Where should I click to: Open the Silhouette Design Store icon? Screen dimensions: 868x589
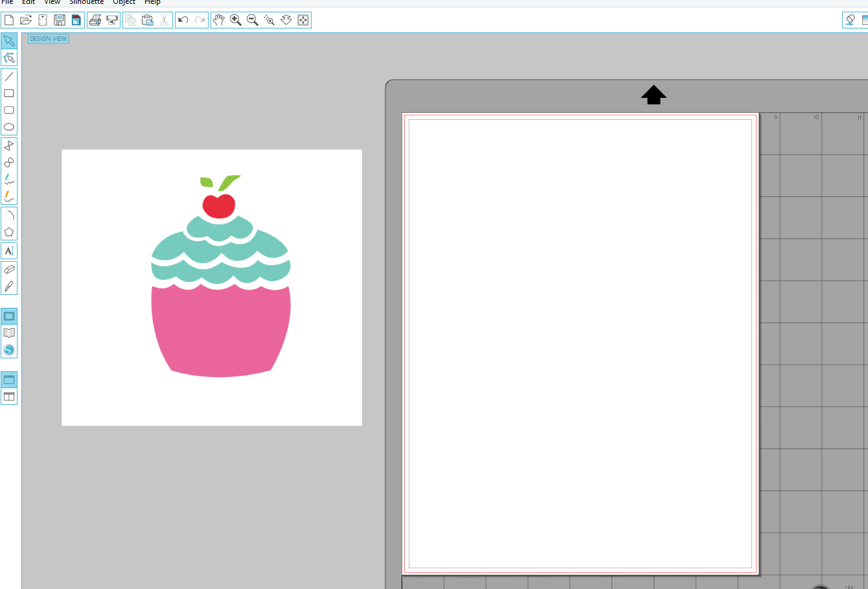point(9,350)
